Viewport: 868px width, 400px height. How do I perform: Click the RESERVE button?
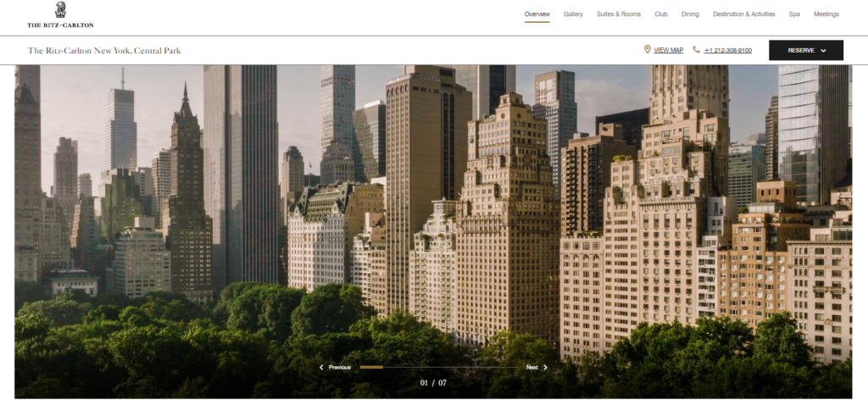coord(806,50)
